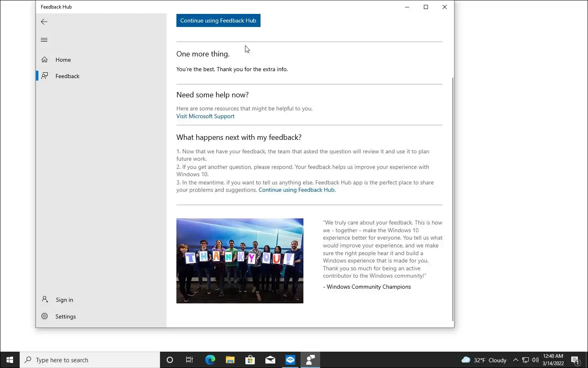The height and width of the screenshot is (368, 588).
Task: Select Home in the navigation pane
Action: (101, 60)
